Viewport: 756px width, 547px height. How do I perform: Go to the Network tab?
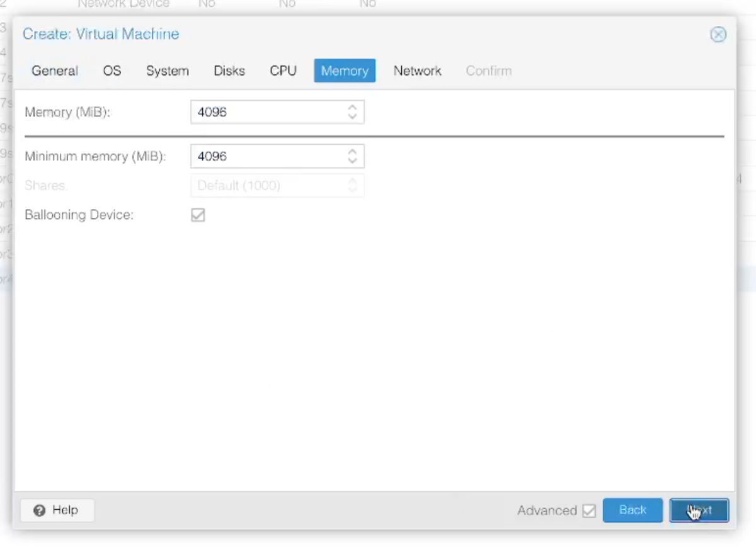[417, 70]
